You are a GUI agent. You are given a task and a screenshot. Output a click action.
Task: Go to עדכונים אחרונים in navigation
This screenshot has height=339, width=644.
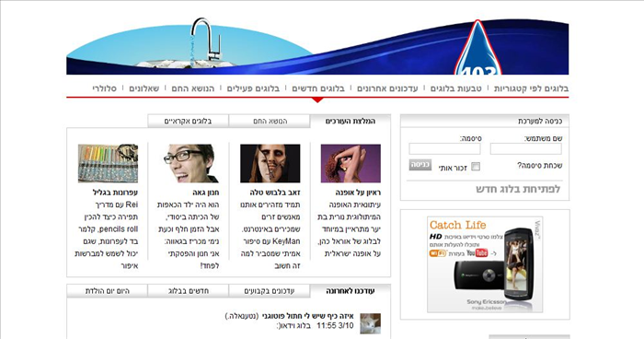387,88
